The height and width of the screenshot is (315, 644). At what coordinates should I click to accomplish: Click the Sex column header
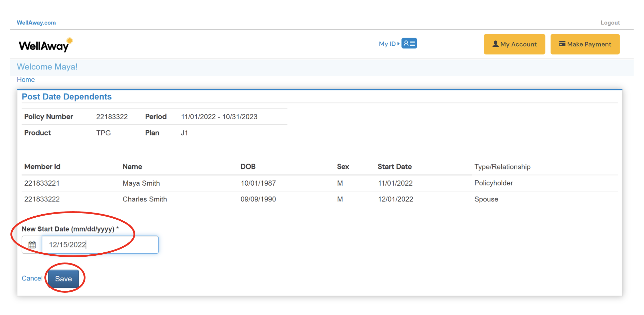[x=343, y=167]
